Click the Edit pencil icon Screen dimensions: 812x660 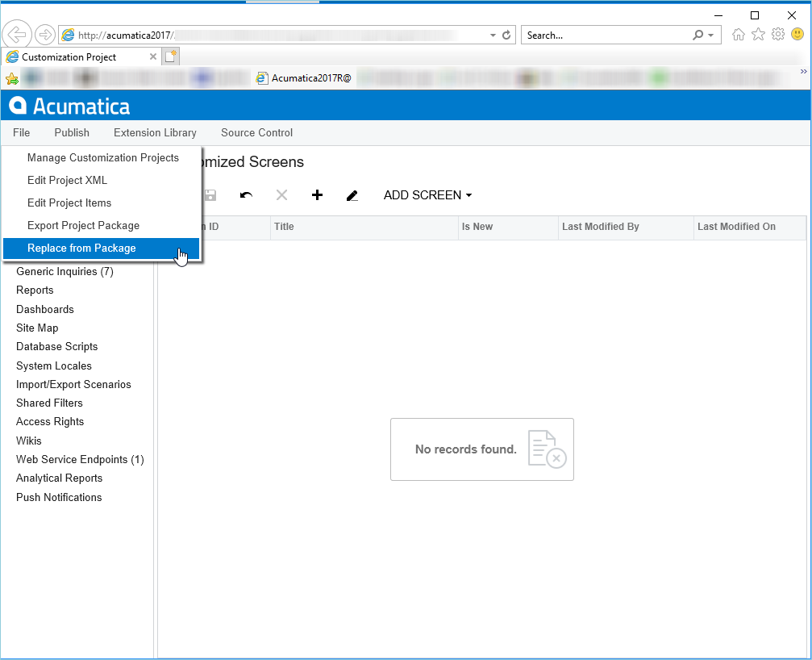tap(352, 195)
